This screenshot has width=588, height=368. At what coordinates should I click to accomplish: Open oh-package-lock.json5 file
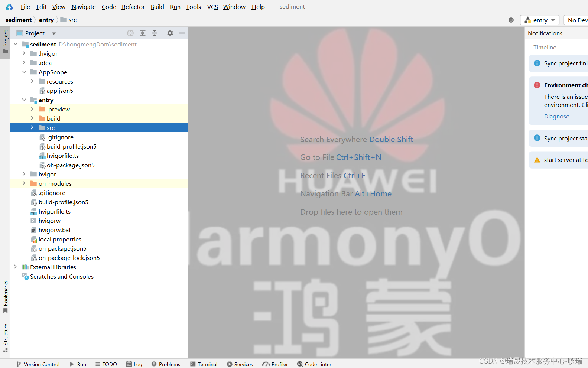click(x=65, y=258)
